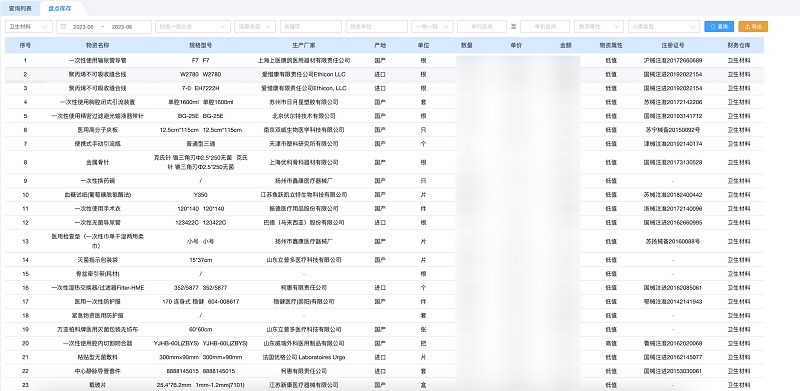This screenshot has height=391, width=800.
Task: Open the 入库类型 dropdown
Action: pos(663,27)
